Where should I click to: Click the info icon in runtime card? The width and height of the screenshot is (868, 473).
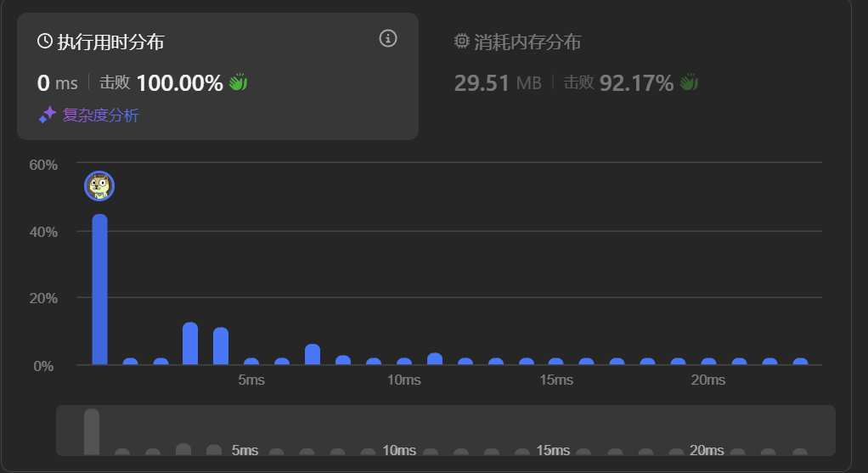[388, 38]
